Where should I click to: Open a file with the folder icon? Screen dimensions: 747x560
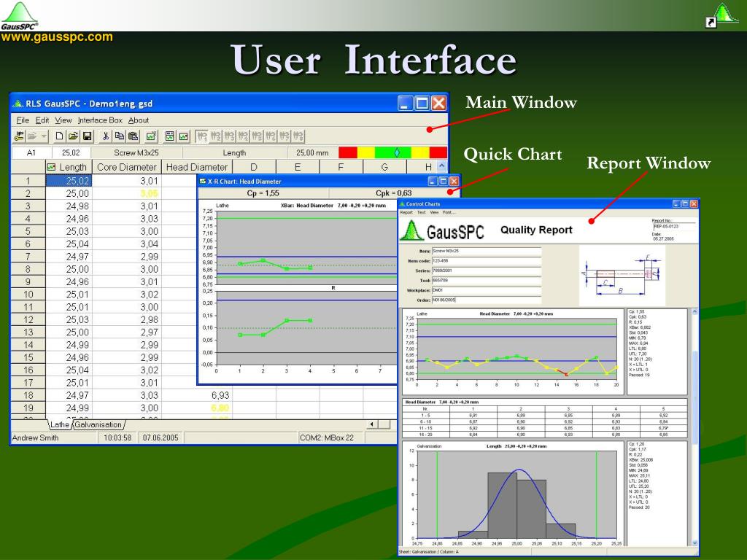(73, 136)
